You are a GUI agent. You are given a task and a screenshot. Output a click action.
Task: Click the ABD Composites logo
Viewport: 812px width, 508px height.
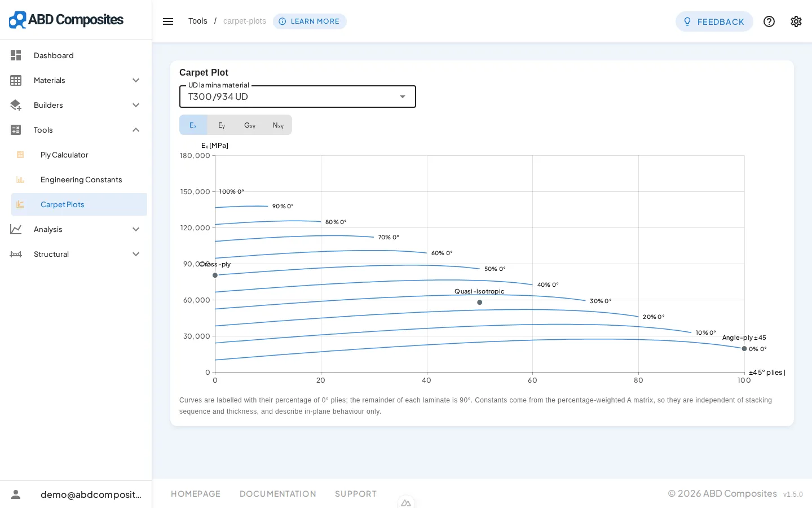click(66, 20)
